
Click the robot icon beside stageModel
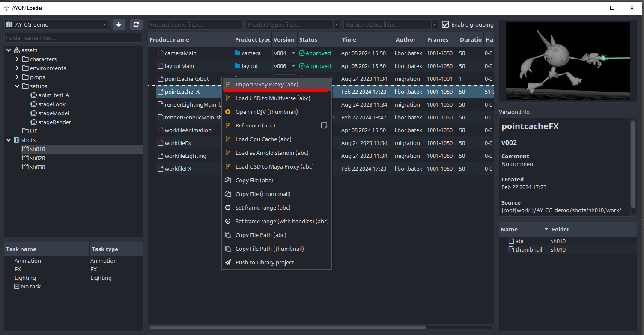(34, 113)
